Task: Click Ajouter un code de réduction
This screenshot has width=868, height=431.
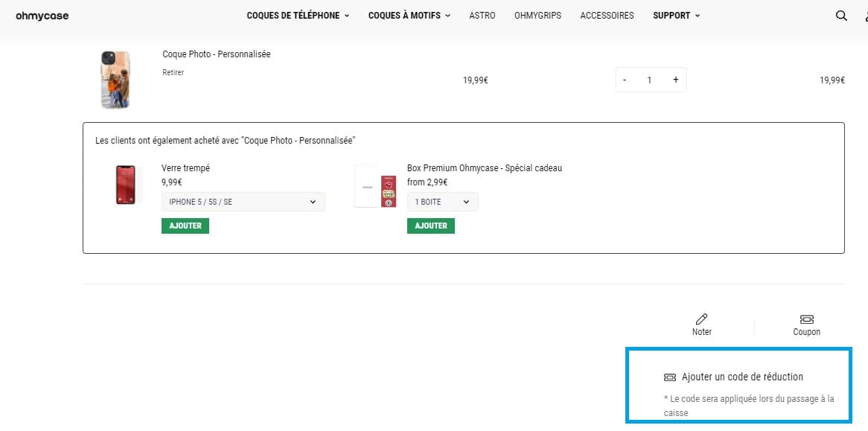Action: click(737, 377)
